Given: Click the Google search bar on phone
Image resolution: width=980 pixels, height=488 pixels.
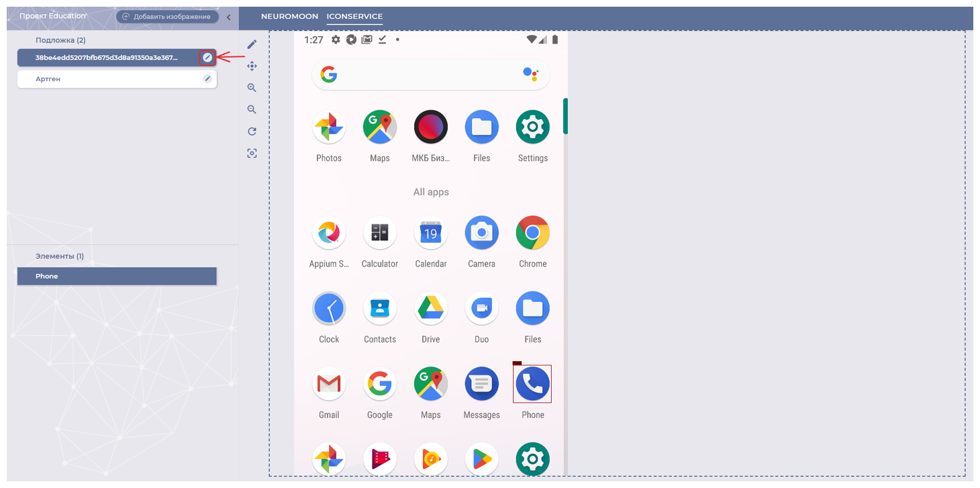Looking at the screenshot, I should pyautogui.click(x=431, y=75).
